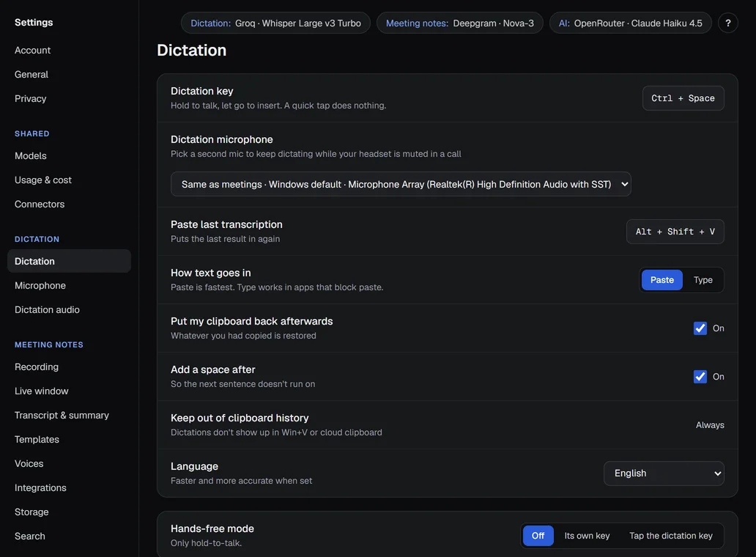
Task: Click the How text goes in row title
Action: point(211,273)
